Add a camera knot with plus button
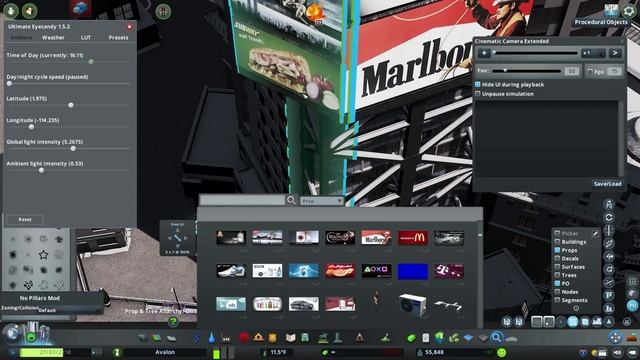The height and width of the screenshot is (360, 640). pos(484,53)
